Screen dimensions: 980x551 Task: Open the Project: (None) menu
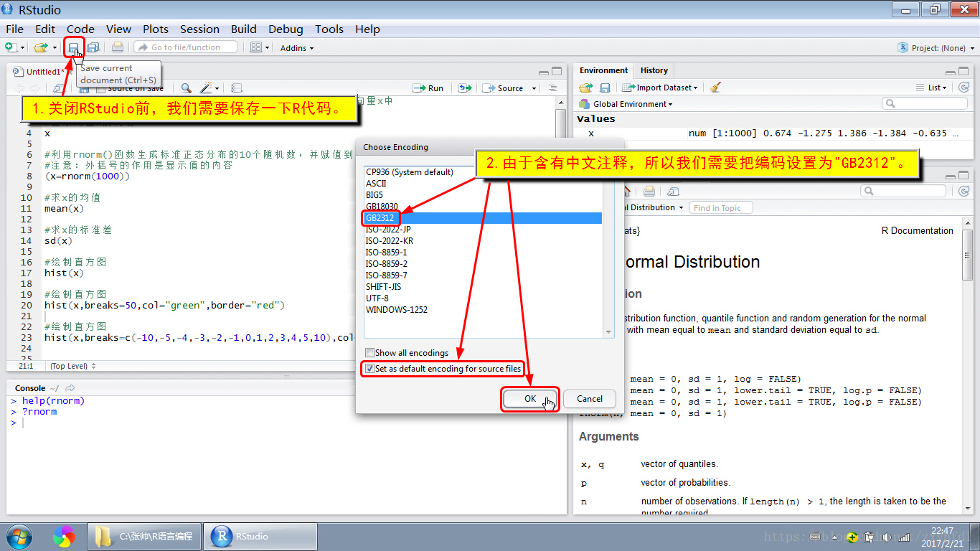point(937,48)
